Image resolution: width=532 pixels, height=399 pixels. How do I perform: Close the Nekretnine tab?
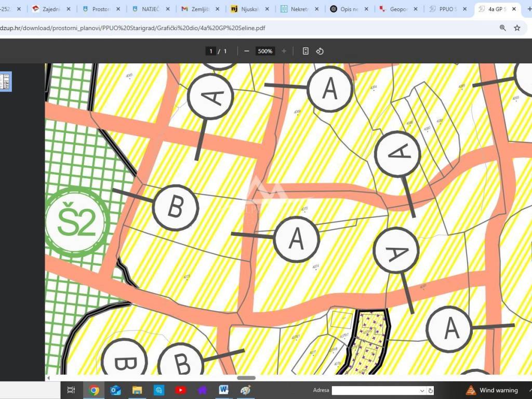(x=317, y=9)
